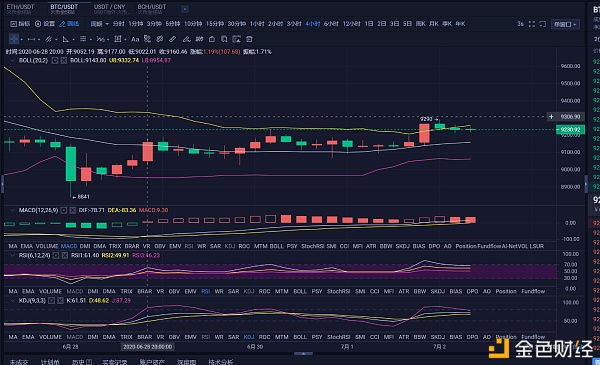Select the 15分钟 timeframe

coord(215,24)
